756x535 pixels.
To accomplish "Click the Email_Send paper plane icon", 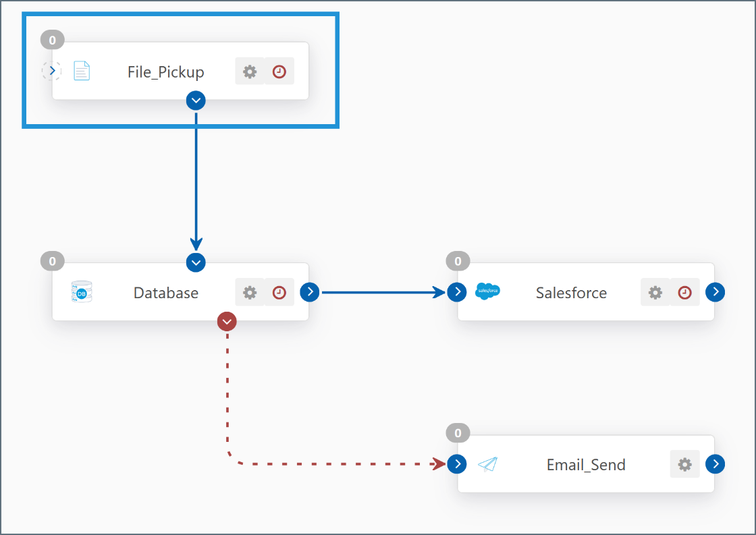I will [x=487, y=464].
